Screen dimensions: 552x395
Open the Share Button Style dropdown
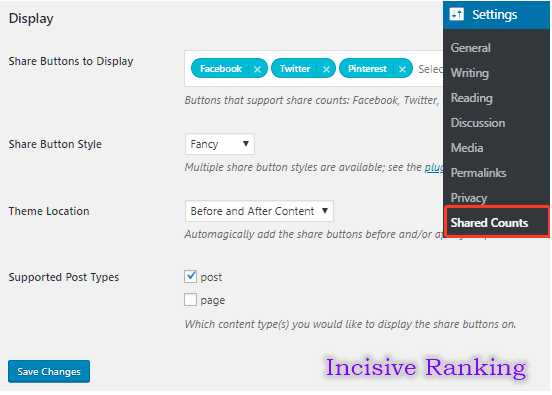pos(220,144)
